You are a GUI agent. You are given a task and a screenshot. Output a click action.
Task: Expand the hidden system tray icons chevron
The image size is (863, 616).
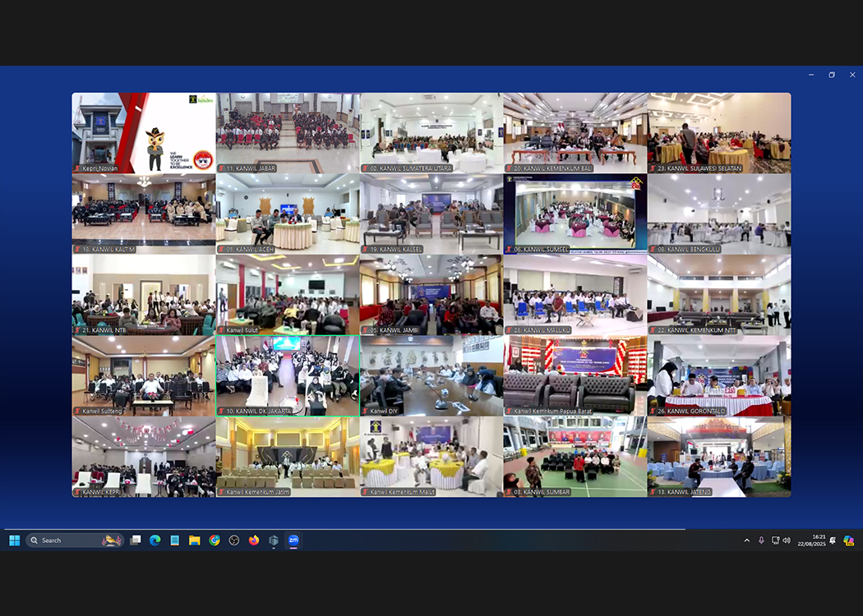coord(746,540)
